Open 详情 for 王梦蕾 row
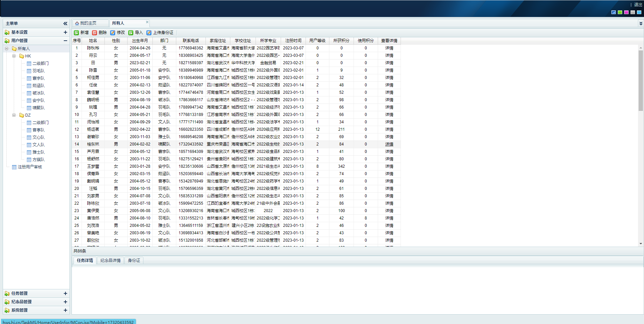This screenshot has height=324, width=644. point(389,166)
